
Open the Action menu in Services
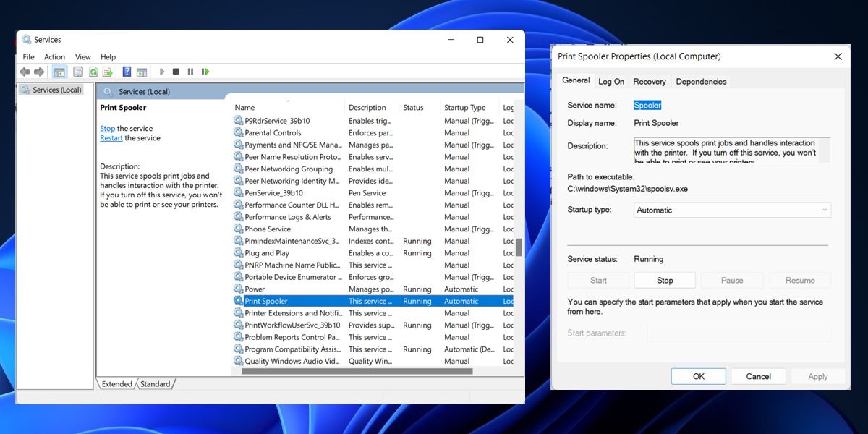[x=55, y=56]
